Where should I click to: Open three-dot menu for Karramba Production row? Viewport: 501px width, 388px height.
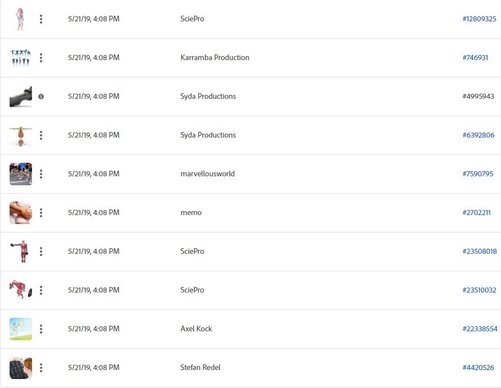click(41, 58)
